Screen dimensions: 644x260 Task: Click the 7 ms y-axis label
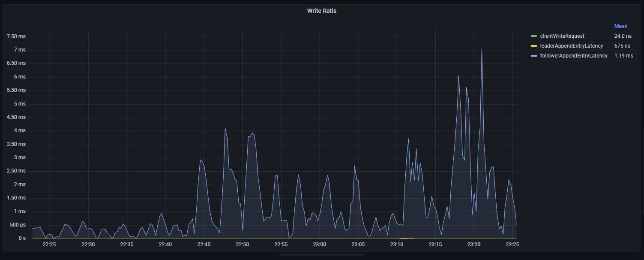(x=20, y=50)
